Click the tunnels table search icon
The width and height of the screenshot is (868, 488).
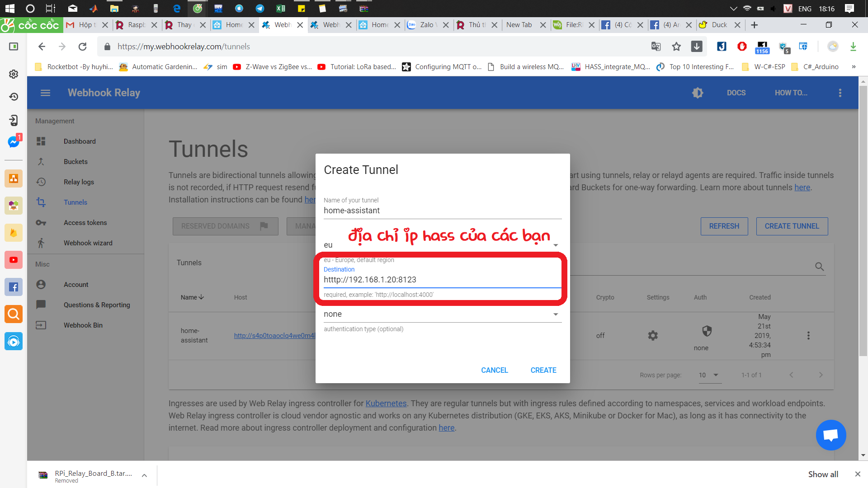819,267
